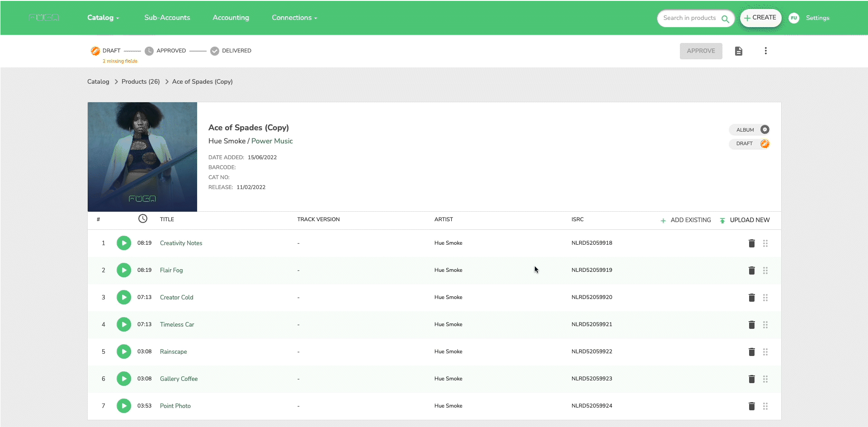The width and height of the screenshot is (868, 427).
Task: Click the CREATE button
Action: 760,18
